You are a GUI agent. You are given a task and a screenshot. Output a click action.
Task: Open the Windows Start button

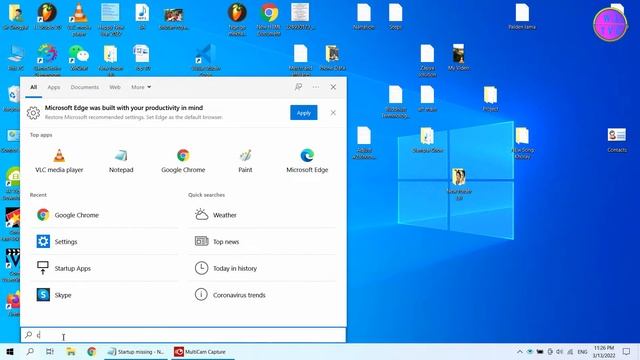pos(10,351)
